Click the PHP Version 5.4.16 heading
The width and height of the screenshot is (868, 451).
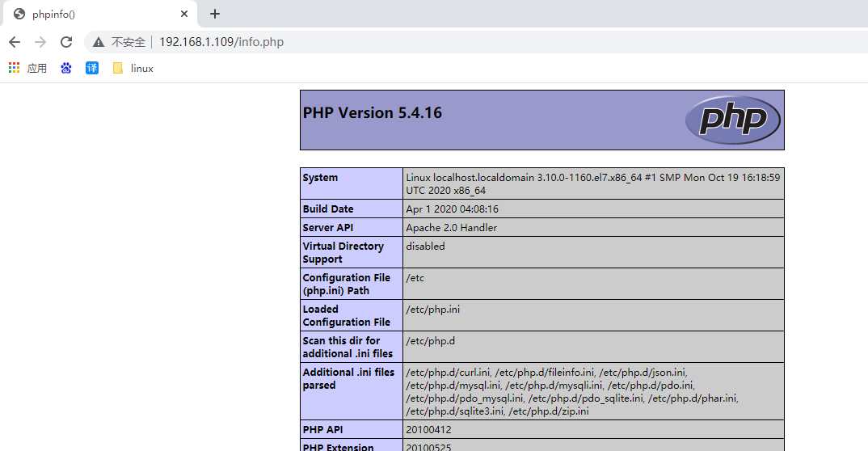(373, 113)
